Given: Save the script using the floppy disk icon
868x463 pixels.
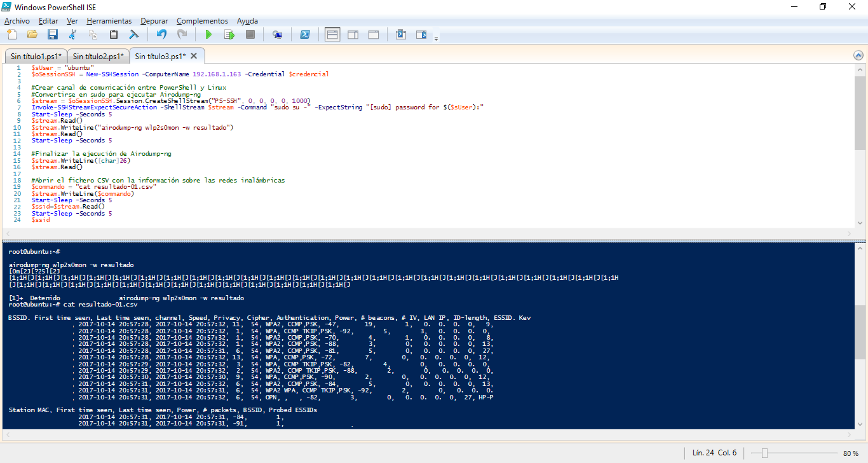Looking at the screenshot, I should 53,34.
